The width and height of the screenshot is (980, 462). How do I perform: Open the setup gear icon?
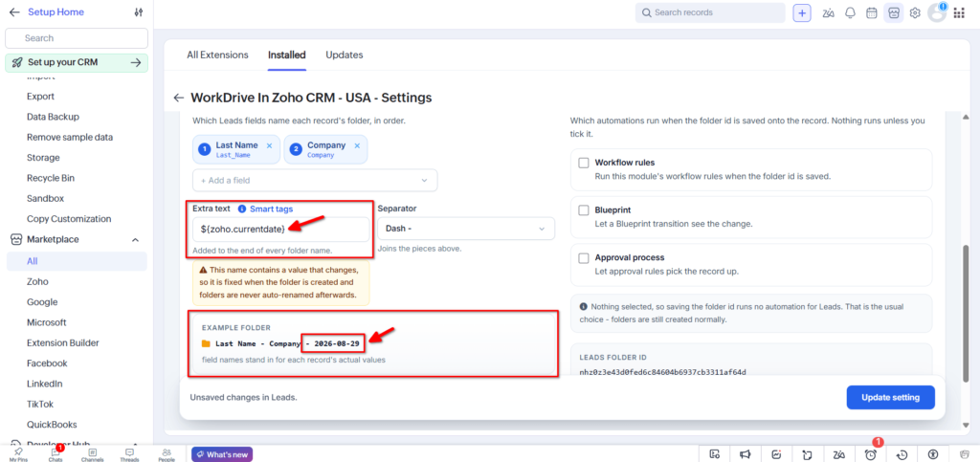915,13
